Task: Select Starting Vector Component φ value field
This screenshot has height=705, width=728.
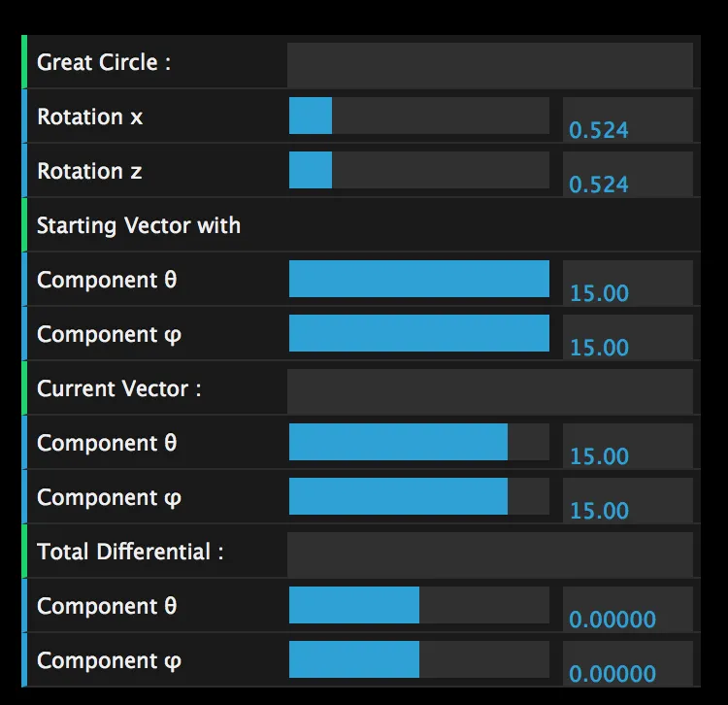Action: [x=627, y=337]
